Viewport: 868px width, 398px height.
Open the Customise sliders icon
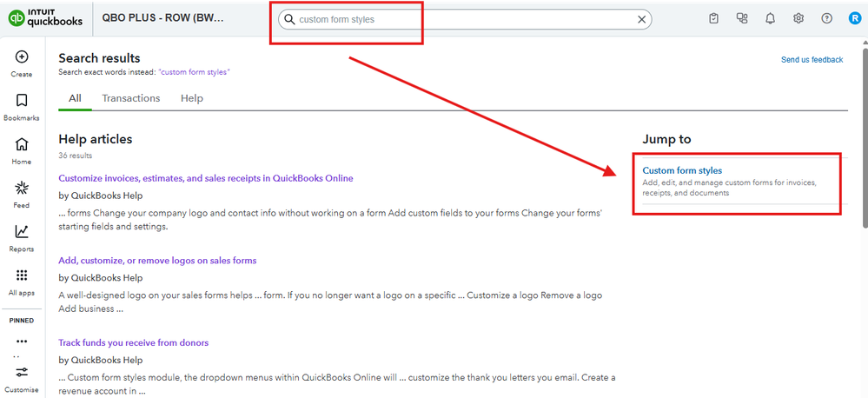point(21,372)
